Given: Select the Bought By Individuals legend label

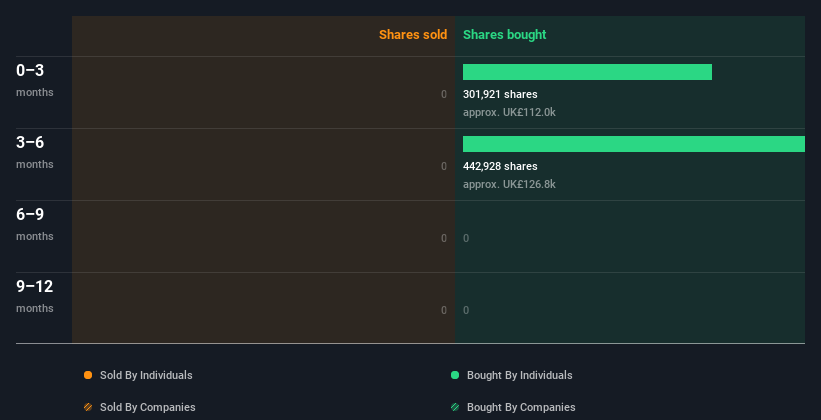Looking at the screenshot, I should coord(519,375).
